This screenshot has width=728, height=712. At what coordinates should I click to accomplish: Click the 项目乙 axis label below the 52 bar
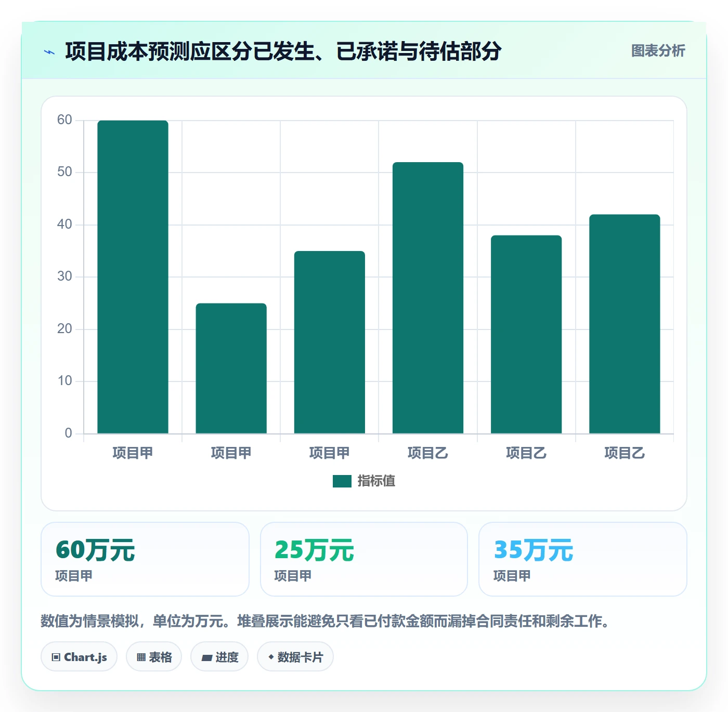(x=428, y=453)
